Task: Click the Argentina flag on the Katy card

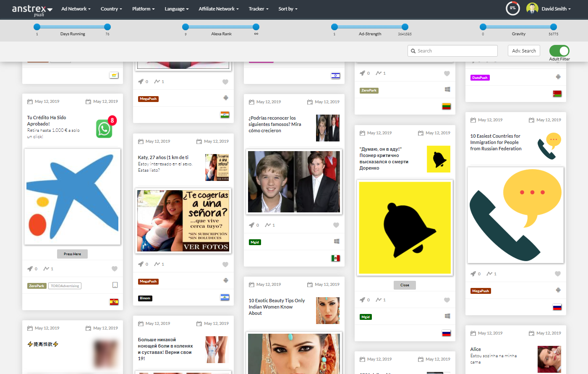Action: pyautogui.click(x=225, y=297)
